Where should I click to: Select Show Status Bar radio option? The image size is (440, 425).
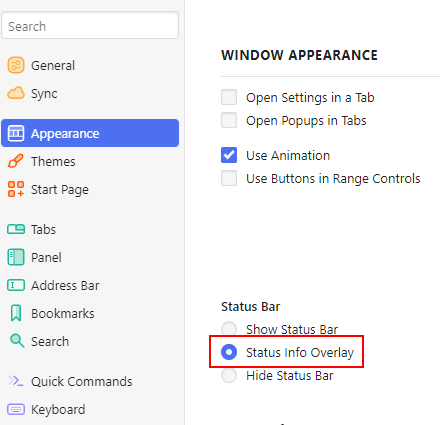tap(229, 329)
